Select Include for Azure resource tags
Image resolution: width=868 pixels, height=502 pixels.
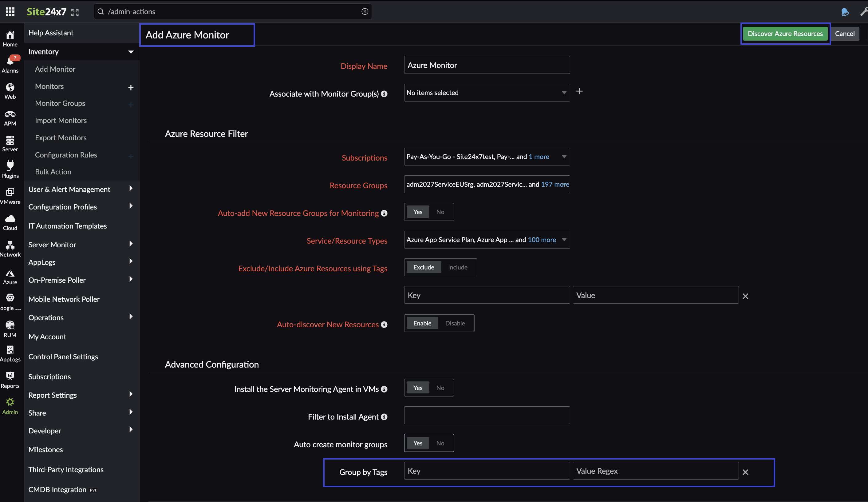[x=458, y=267]
